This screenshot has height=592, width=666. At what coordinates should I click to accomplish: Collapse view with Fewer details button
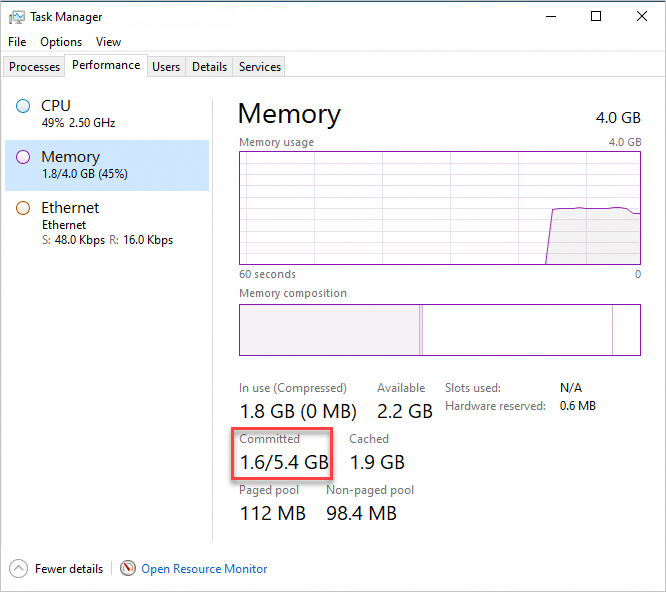68,569
